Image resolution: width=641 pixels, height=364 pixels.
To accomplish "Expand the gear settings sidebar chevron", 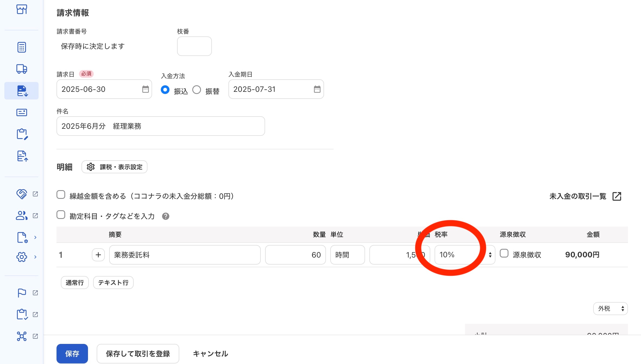I will click(35, 257).
